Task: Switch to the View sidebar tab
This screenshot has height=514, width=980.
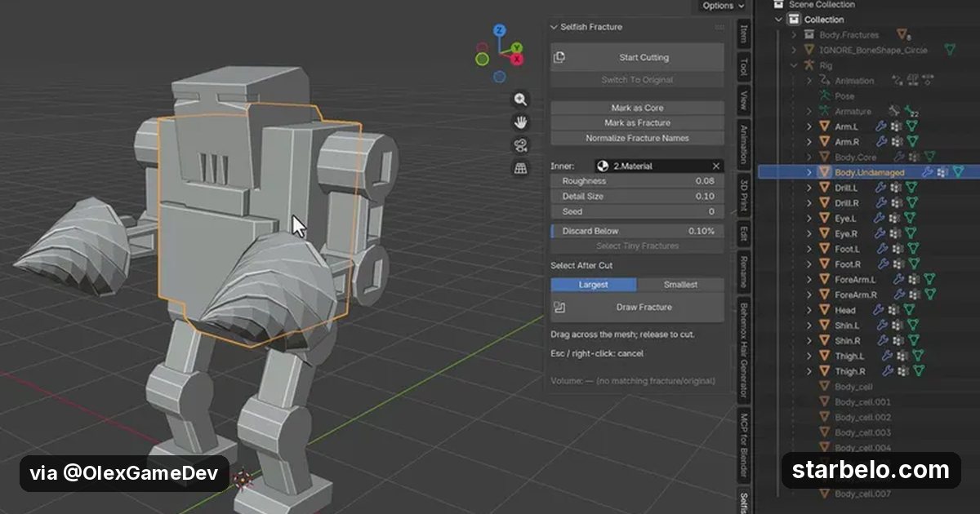Action: [743, 100]
